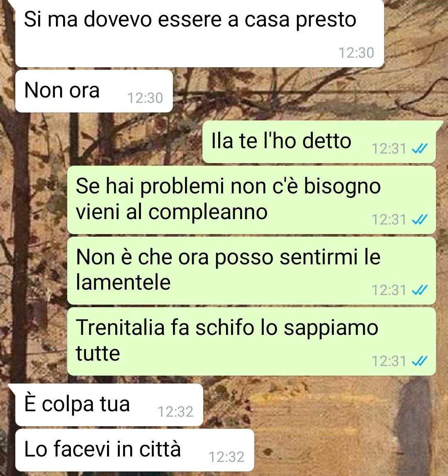Tap the "È colpa tua" message

pos(109,405)
